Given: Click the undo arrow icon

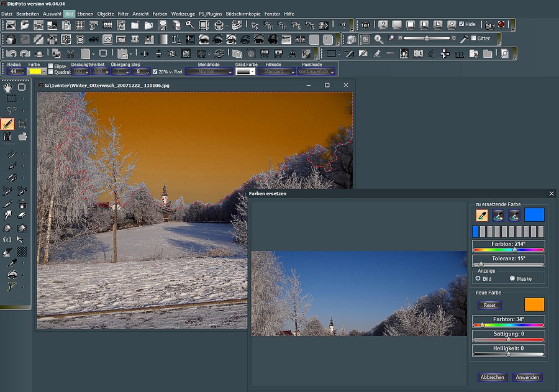Looking at the screenshot, I should pos(11,54).
